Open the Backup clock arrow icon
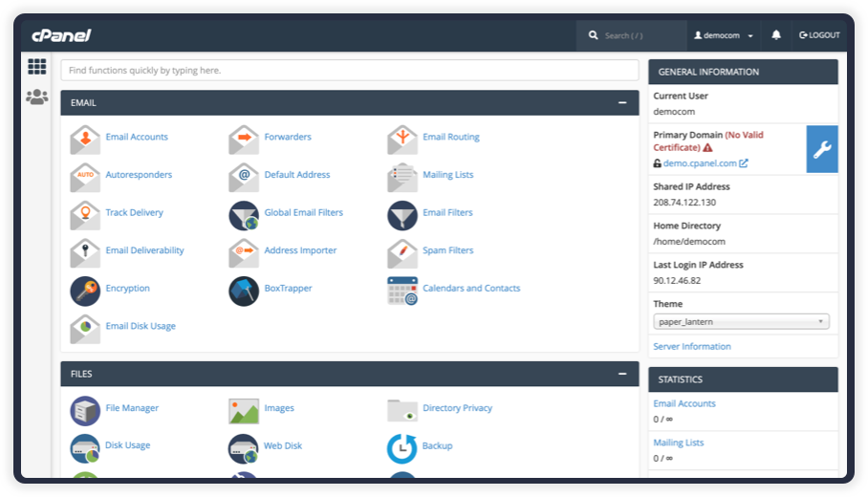The image size is (868, 497). point(401,448)
